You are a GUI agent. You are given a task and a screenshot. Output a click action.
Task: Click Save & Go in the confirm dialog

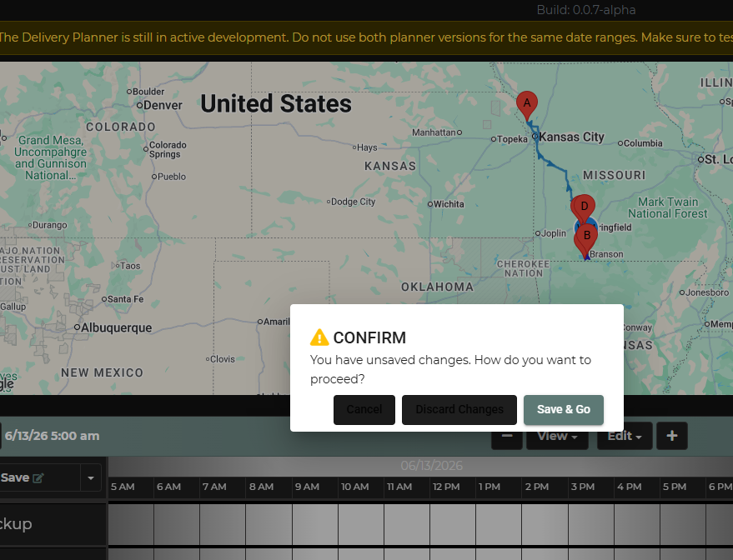coord(564,410)
